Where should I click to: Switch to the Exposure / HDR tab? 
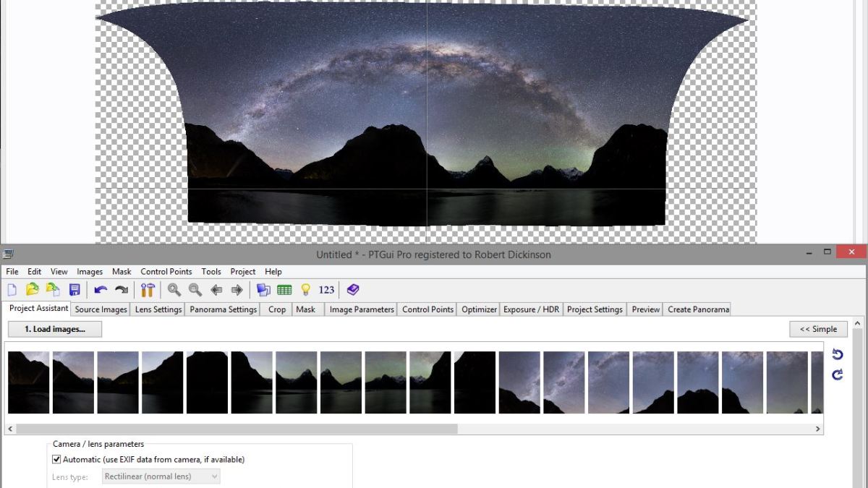(x=531, y=309)
